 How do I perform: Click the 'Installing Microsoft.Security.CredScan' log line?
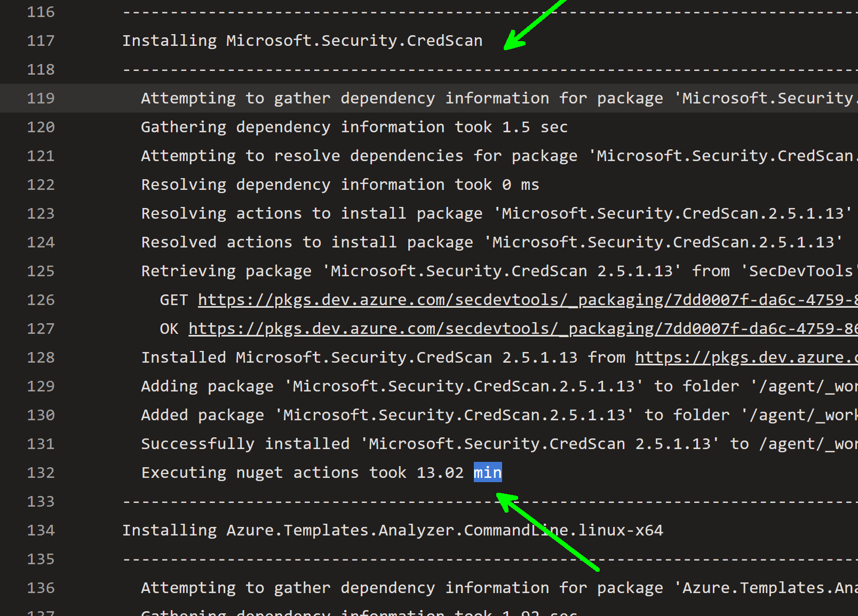(302, 40)
